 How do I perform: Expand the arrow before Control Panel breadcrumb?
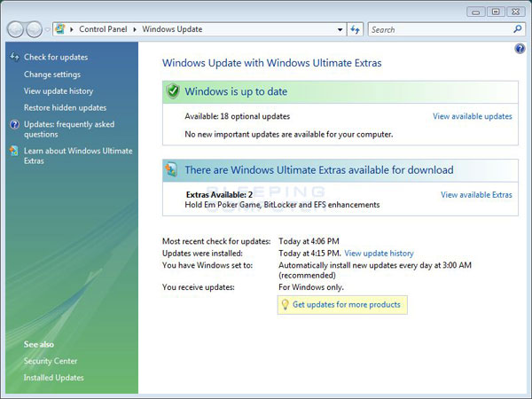71,29
